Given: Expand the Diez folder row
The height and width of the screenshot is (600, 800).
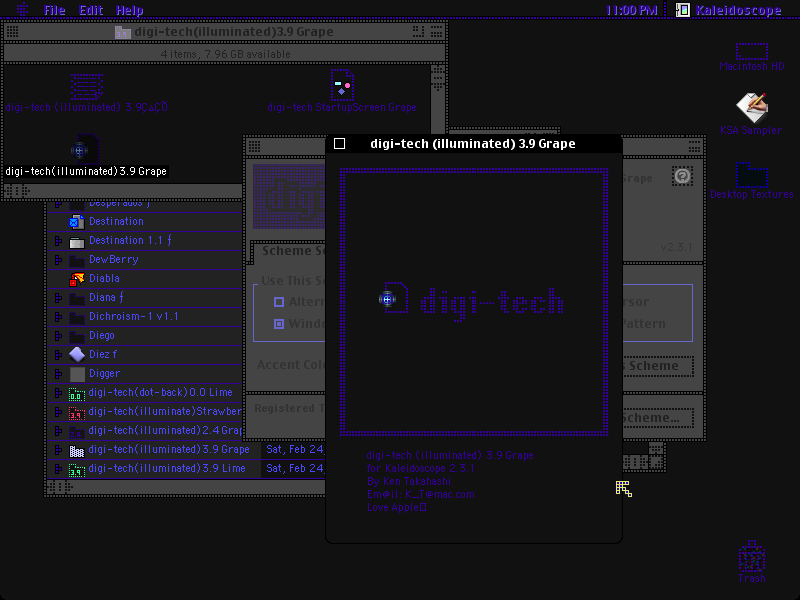Looking at the screenshot, I should [58, 355].
